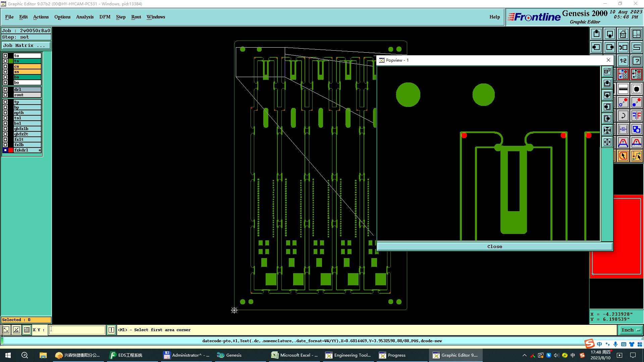Pan Popview up with arrow icon
The width and height of the screenshot is (644, 362).
(x=607, y=83)
